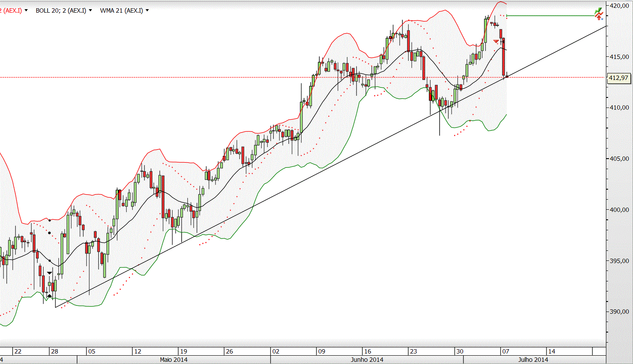Click date 07 on the time axis

point(505,351)
